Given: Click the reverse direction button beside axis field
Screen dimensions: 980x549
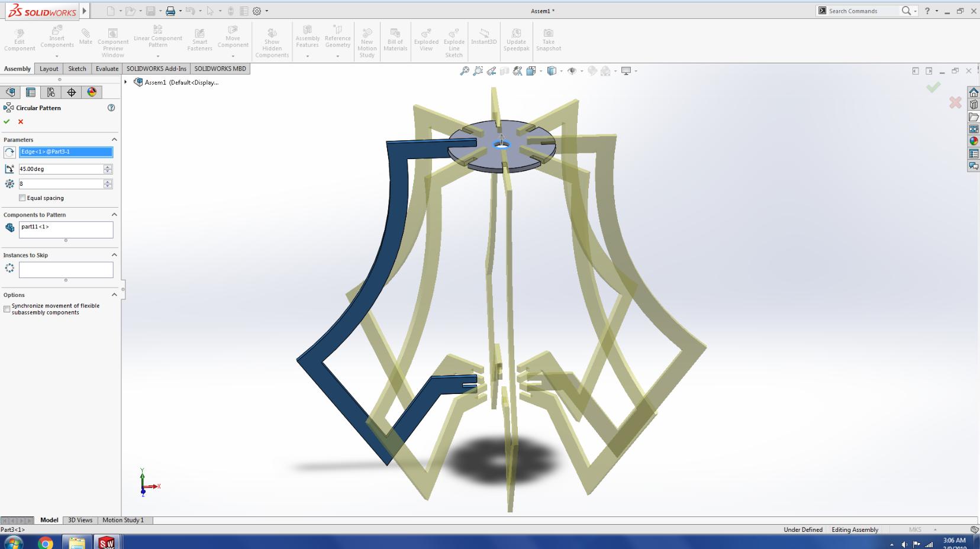Looking at the screenshot, I should tap(9, 152).
